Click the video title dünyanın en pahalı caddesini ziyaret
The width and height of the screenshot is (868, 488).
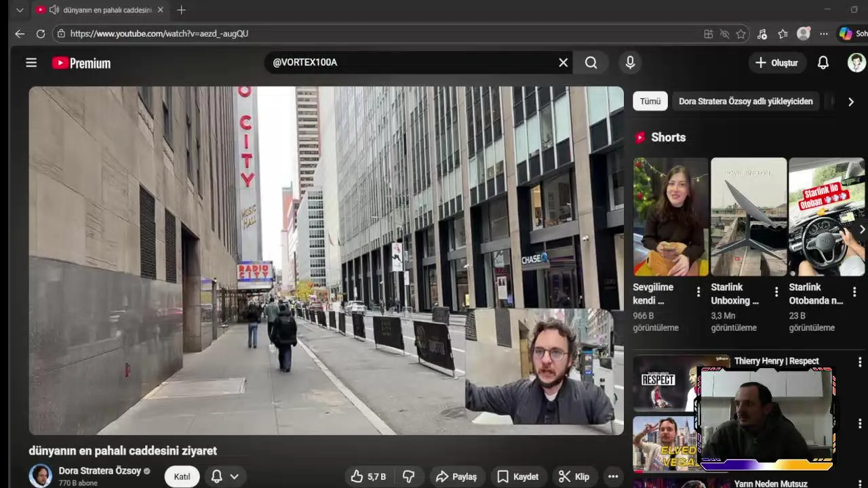123,451
